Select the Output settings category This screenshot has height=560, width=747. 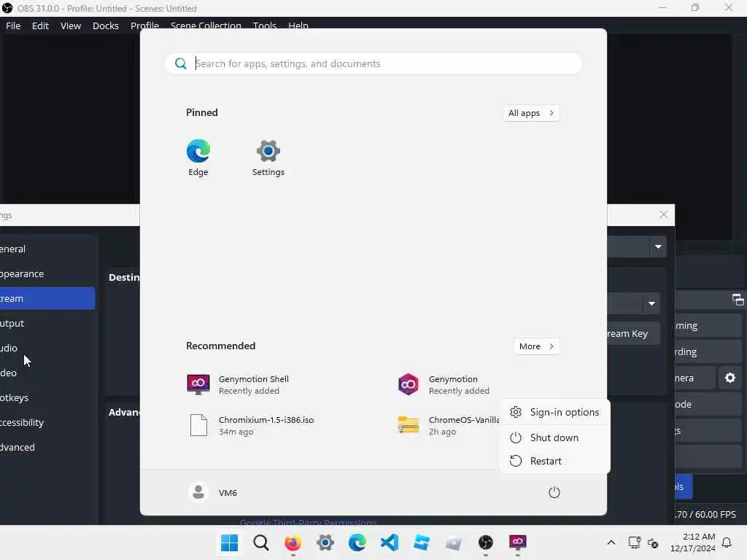pos(47,323)
